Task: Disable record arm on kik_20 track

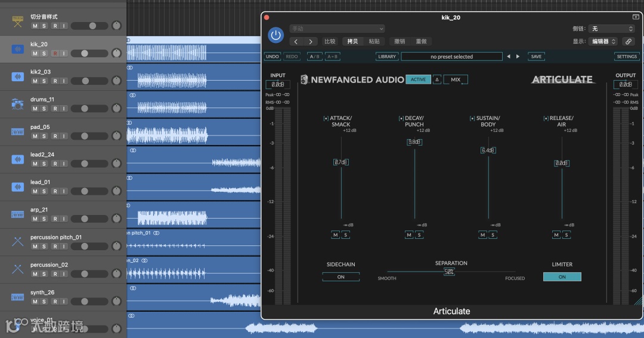Action: click(x=55, y=54)
